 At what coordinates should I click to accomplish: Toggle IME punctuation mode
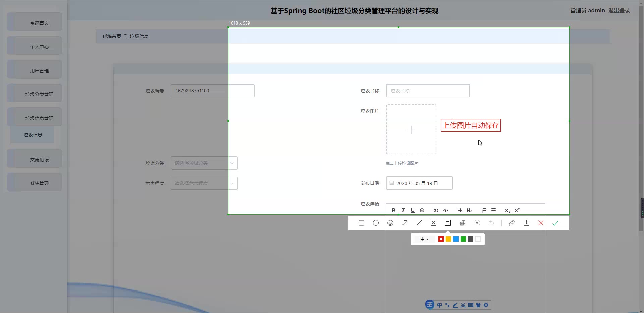447,305
